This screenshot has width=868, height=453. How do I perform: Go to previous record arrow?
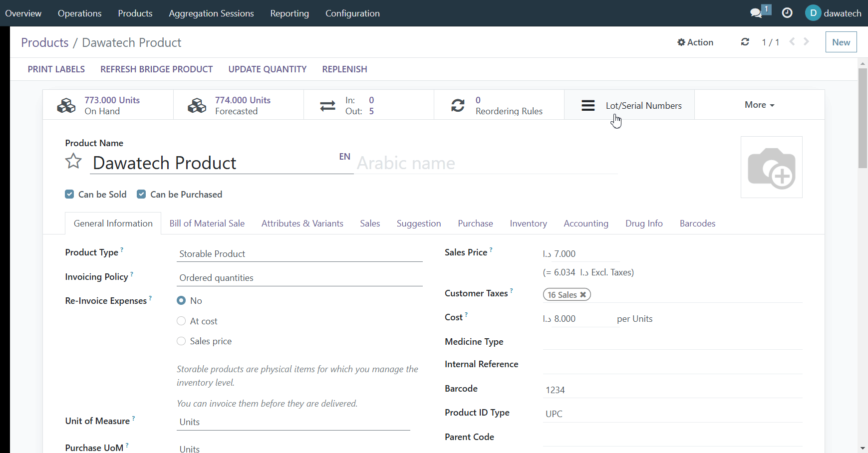click(792, 42)
